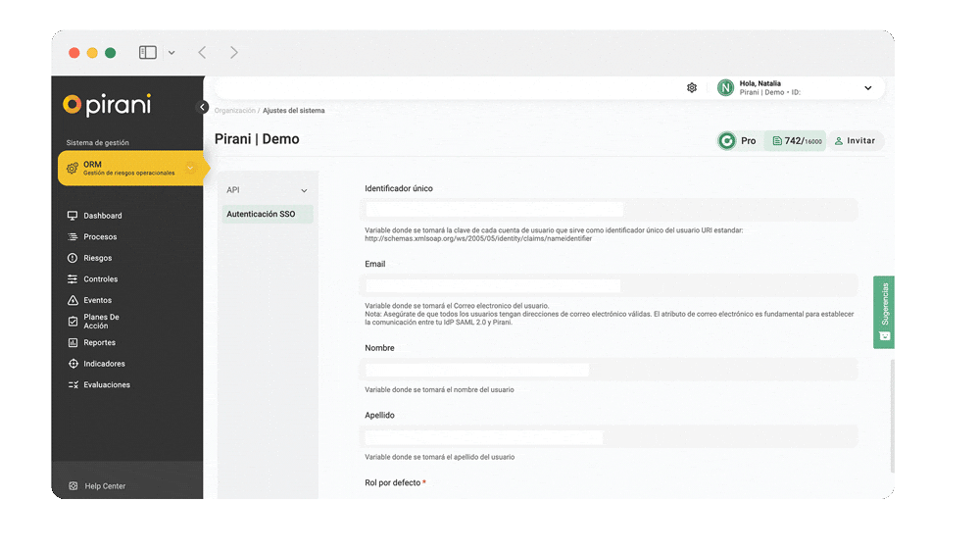Image resolution: width=980 pixels, height=552 pixels.
Task: Click the Invitar button
Action: pos(855,141)
